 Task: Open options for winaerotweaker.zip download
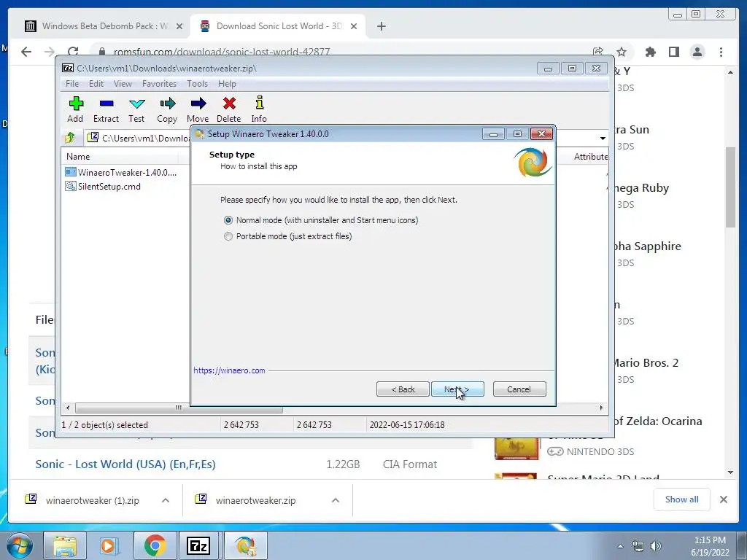pos(336,500)
